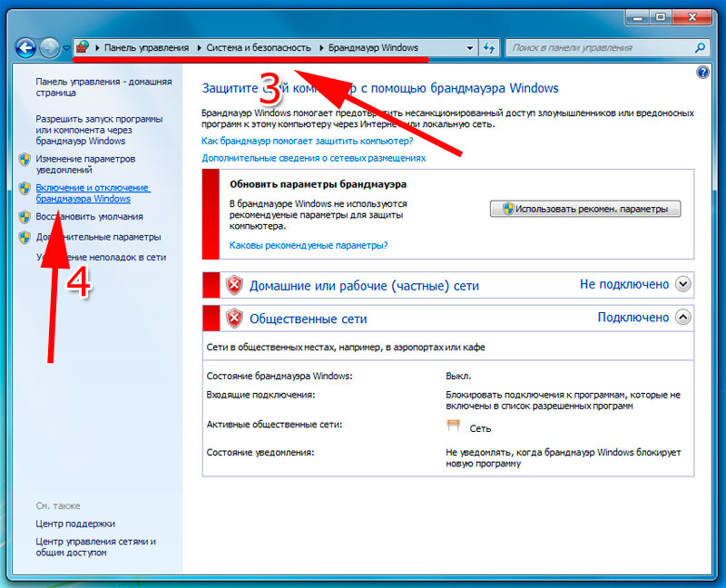Click 'Восстановить умолчания' link
Screen dimensions: 726x588
(x=89, y=216)
